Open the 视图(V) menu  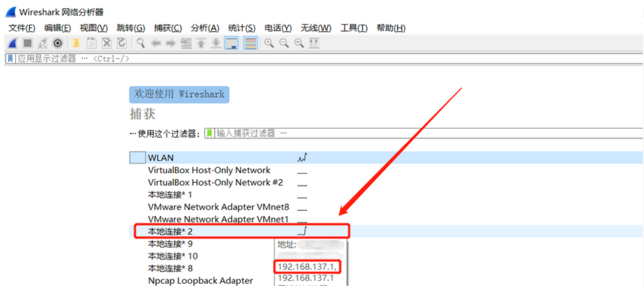point(93,28)
